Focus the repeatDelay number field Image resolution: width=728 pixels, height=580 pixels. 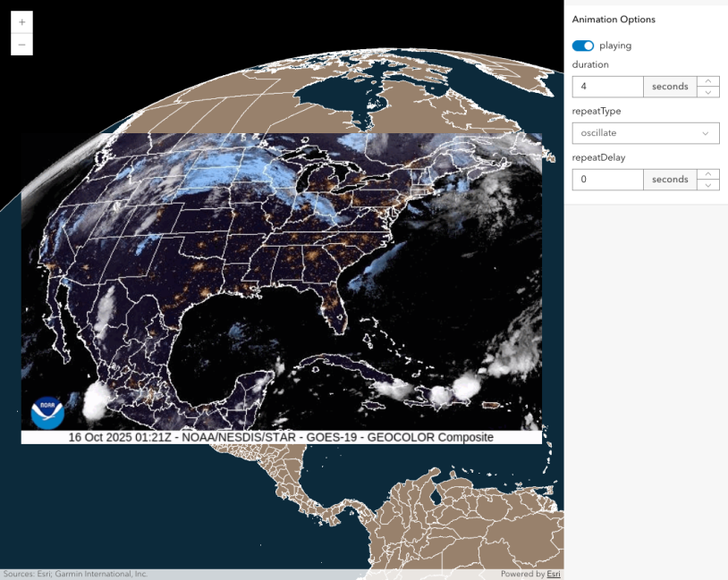pyautogui.click(x=607, y=180)
